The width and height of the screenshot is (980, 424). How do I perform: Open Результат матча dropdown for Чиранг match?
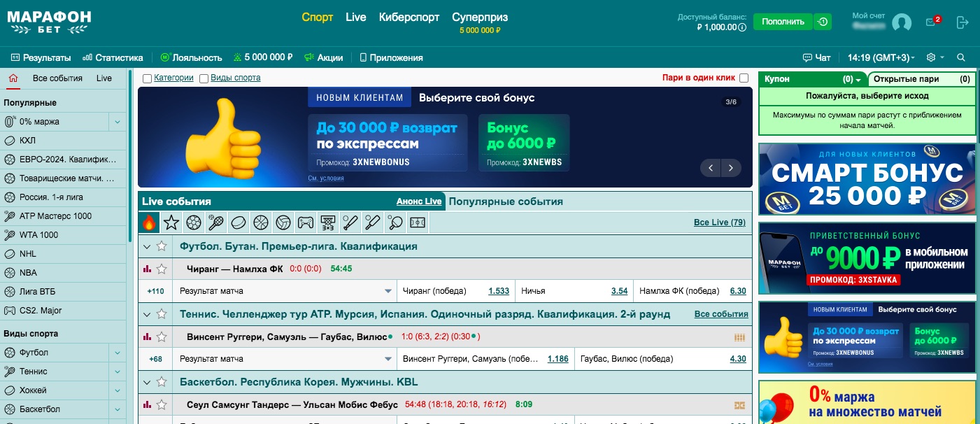(x=286, y=291)
